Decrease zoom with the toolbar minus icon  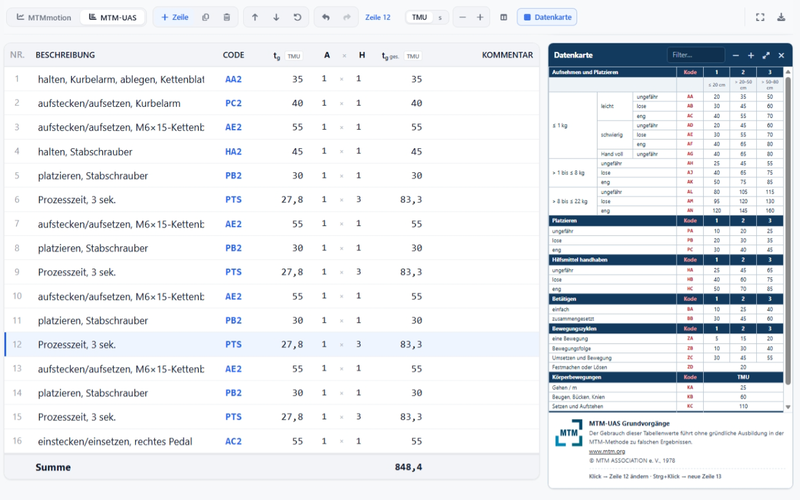coord(462,17)
